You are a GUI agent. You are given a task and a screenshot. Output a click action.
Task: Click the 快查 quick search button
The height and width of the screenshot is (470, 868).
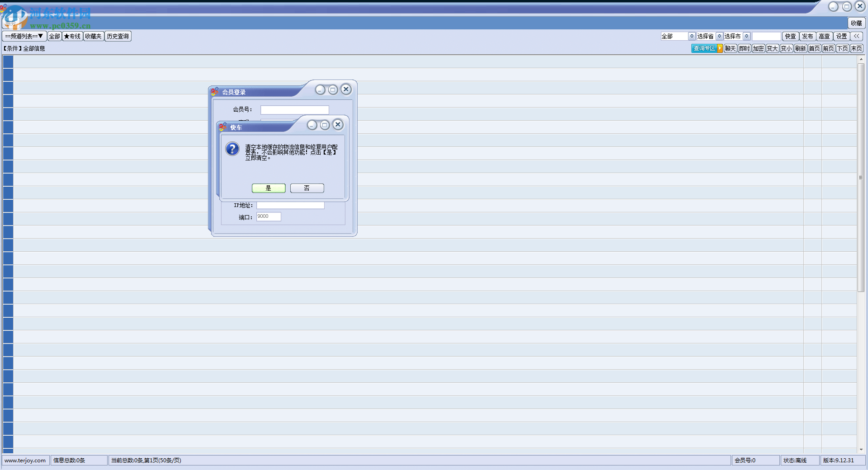[x=790, y=36]
